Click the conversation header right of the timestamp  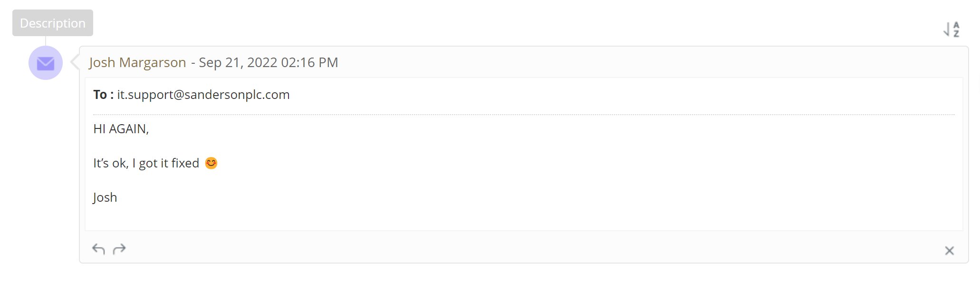click(x=618, y=62)
